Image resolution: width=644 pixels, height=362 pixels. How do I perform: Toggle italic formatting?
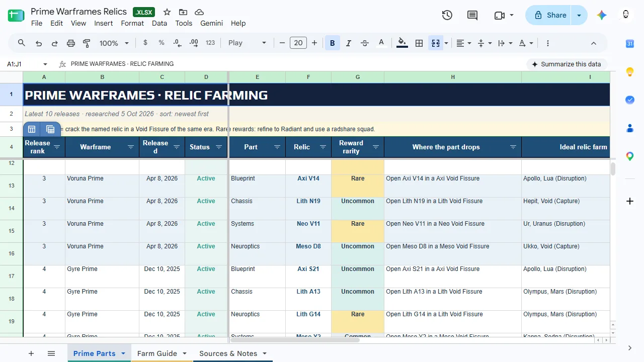point(349,43)
